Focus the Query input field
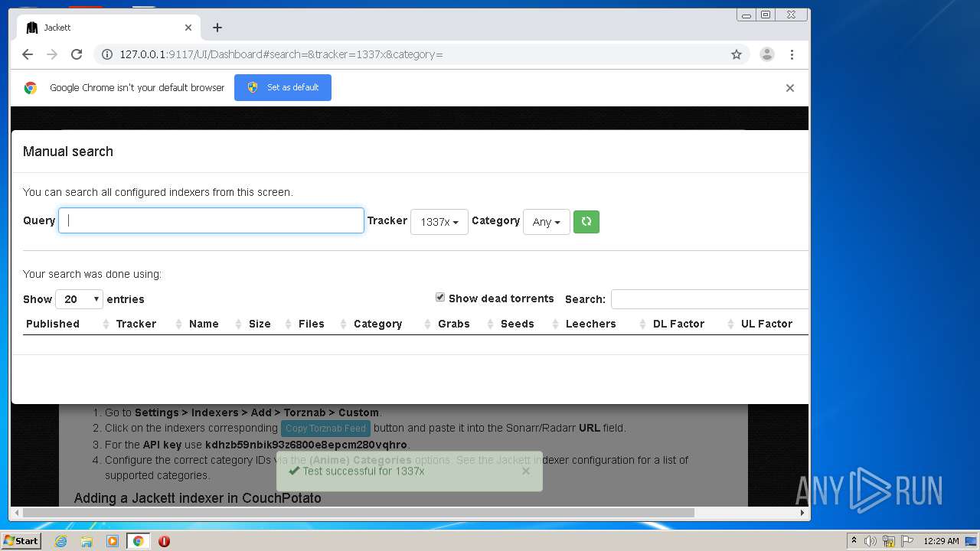980x551 pixels. pos(211,220)
